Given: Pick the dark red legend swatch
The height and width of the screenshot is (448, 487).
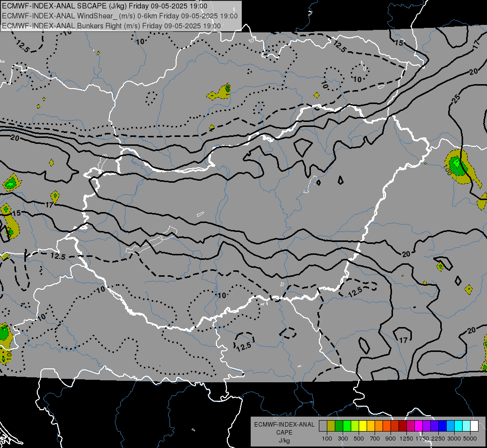Looking at the screenshot, I should 403,426.
